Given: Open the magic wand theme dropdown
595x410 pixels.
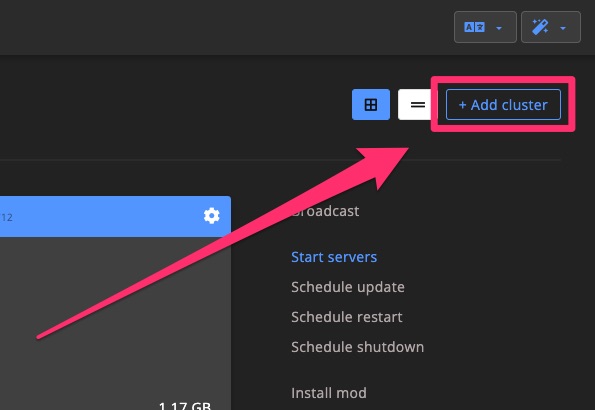Looking at the screenshot, I should click(551, 27).
